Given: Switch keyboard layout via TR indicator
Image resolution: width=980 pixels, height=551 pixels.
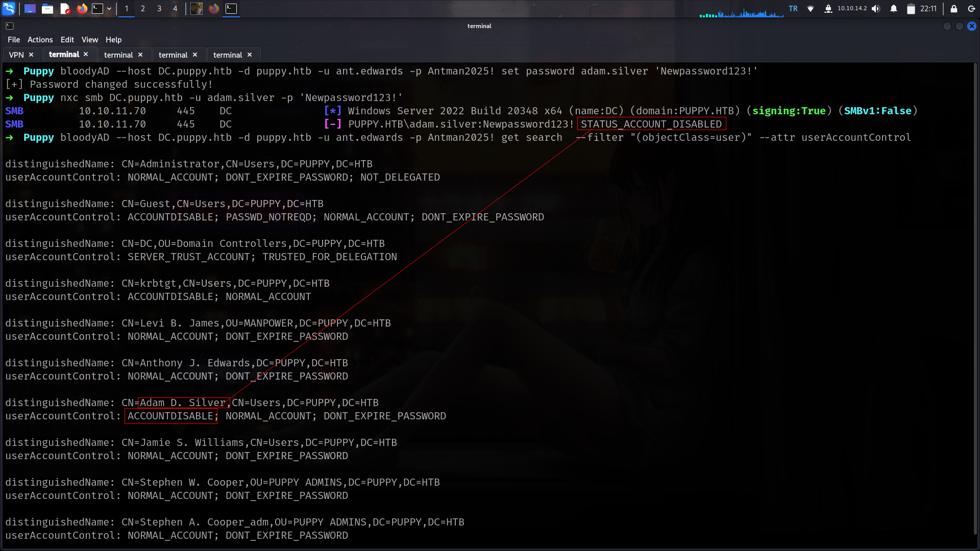Looking at the screenshot, I should point(793,9).
